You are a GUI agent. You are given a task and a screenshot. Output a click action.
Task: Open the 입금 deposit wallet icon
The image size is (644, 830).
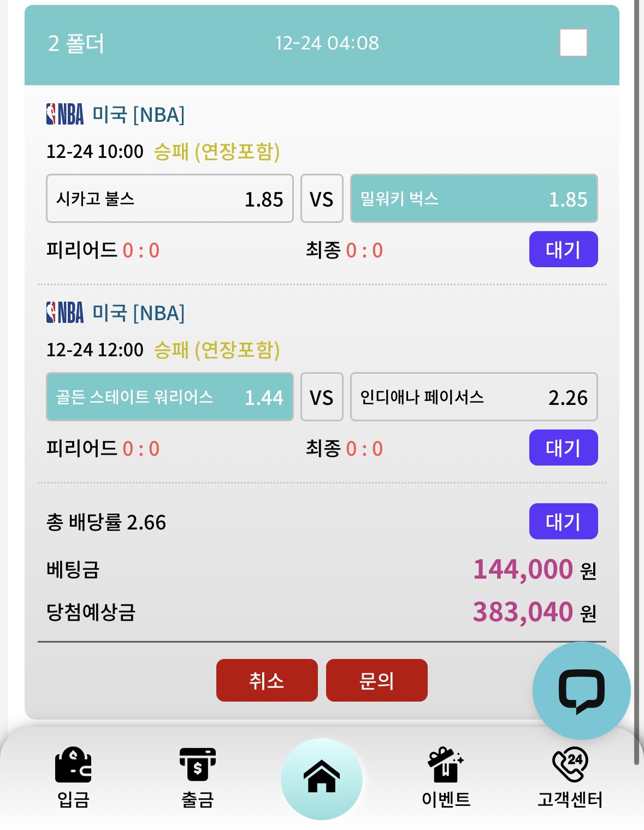coord(73,765)
